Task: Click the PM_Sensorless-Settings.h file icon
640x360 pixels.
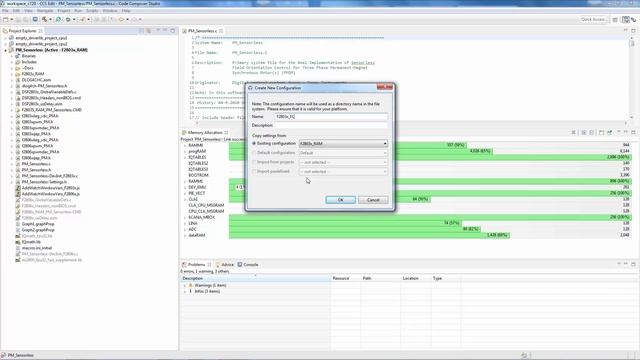Action: click(18, 182)
